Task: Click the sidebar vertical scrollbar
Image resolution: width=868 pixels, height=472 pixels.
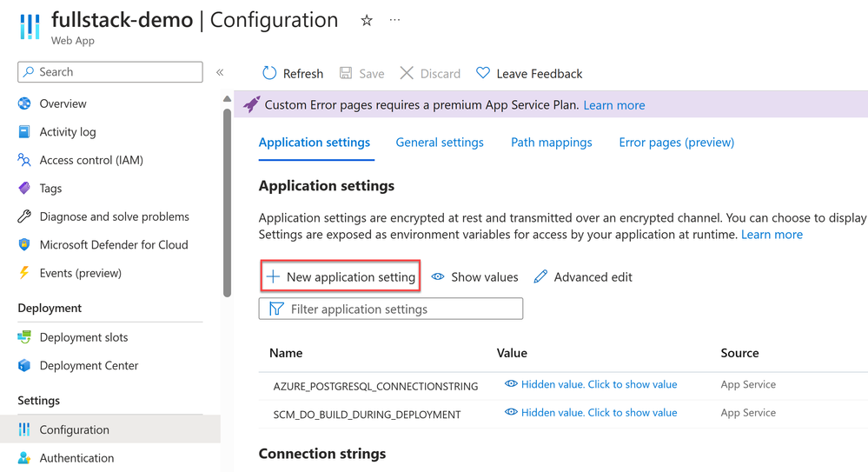Action: pos(227,203)
